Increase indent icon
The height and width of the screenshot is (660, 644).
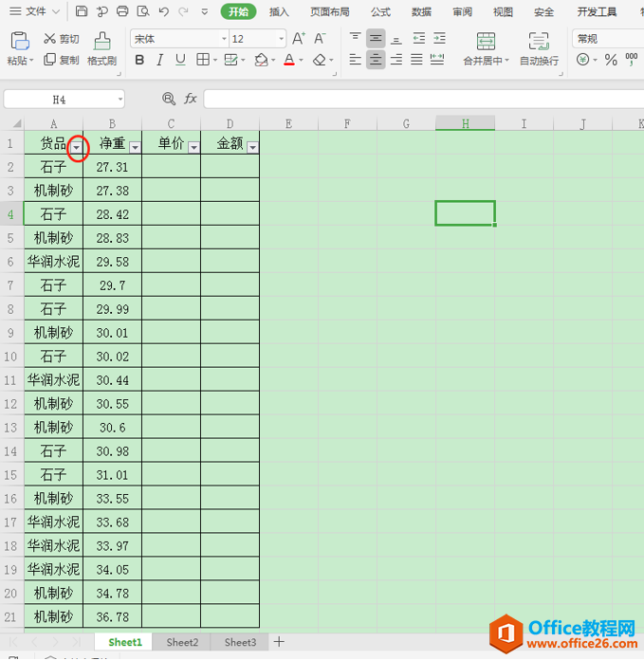click(x=439, y=39)
